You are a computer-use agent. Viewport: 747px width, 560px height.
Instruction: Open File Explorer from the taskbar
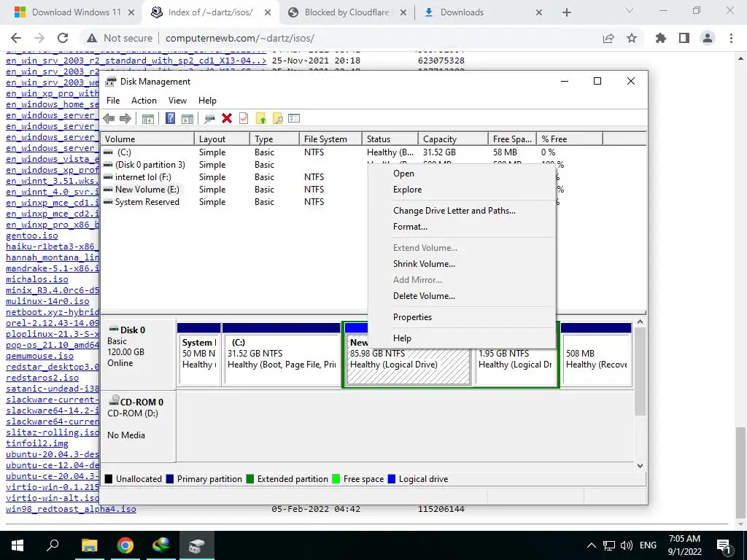(89, 545)
